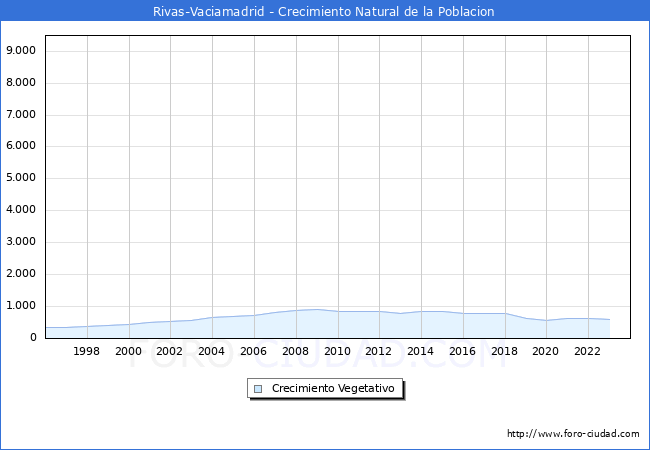Click the 1.000 y-axis label
The width and height of the screenshot is (650, 450).
click(21, 306)
